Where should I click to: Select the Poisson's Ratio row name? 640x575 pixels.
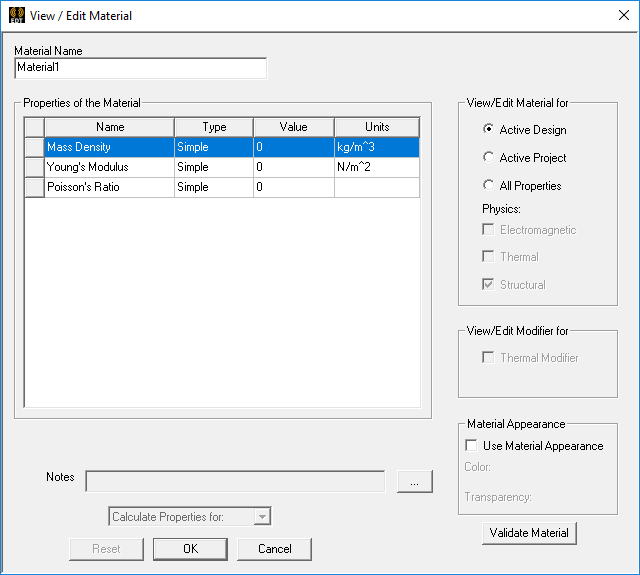109,187
